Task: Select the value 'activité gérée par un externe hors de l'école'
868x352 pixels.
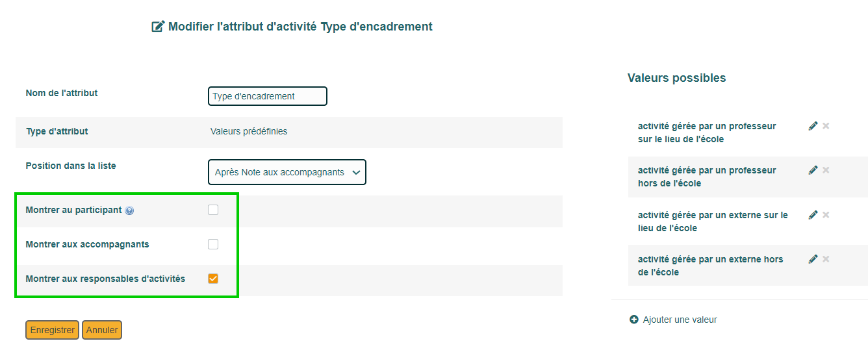Action: 711,266
